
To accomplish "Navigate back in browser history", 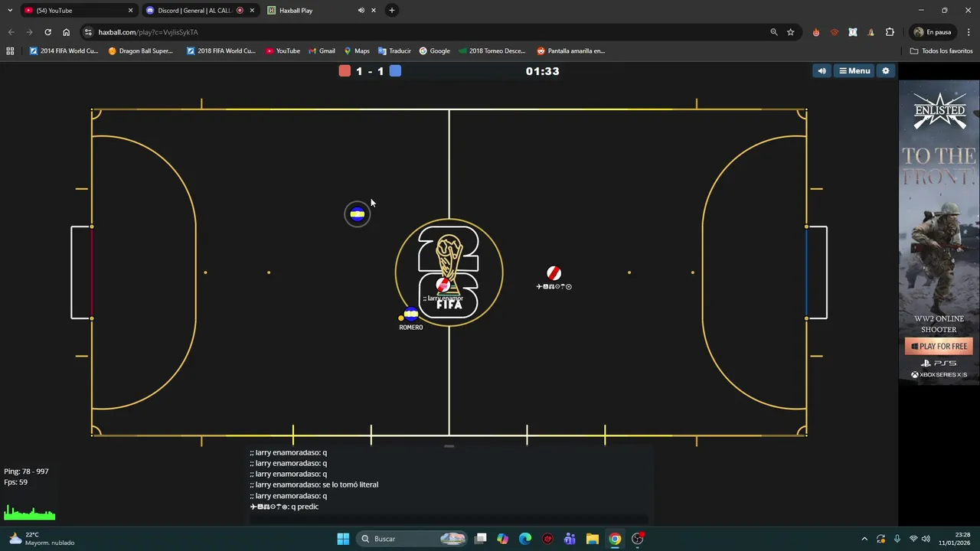I will (x=11, y=32).
